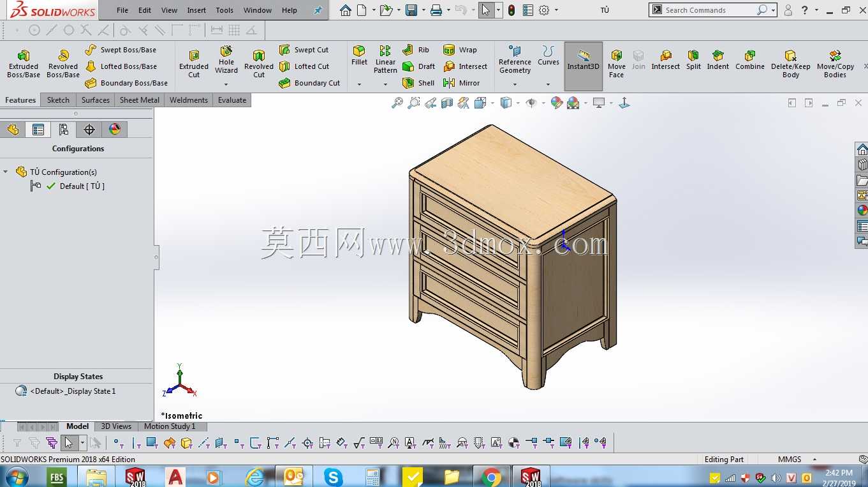Open the FeatureManager design tree icon
Viewport: 868px width, 487px height.
13,130
